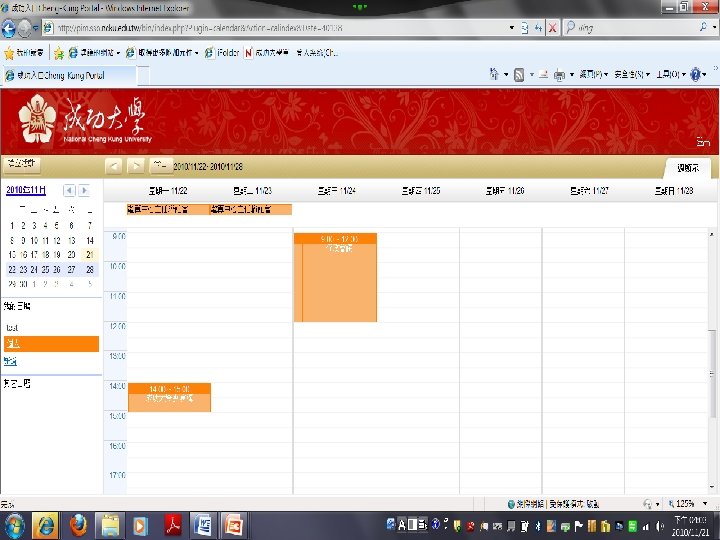Image resolution: width=720 pixels, height=540 pixels.
Task: Click the empty new tab button
Action: click(x=143, y=76)
